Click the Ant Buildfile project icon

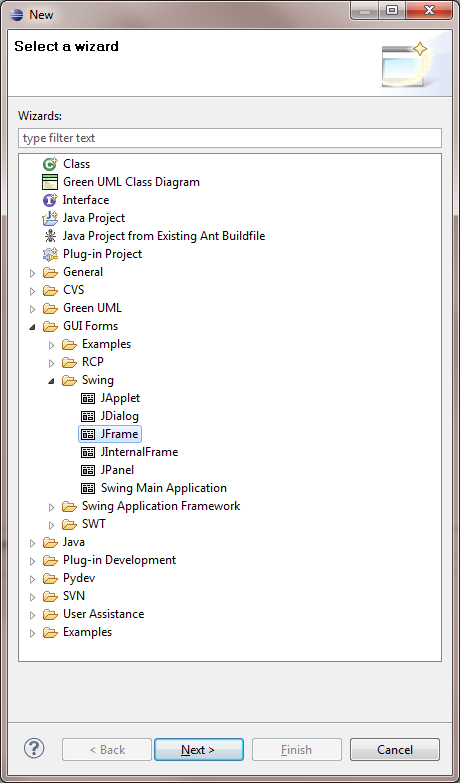pyautogui.click(x=50, y=236)
